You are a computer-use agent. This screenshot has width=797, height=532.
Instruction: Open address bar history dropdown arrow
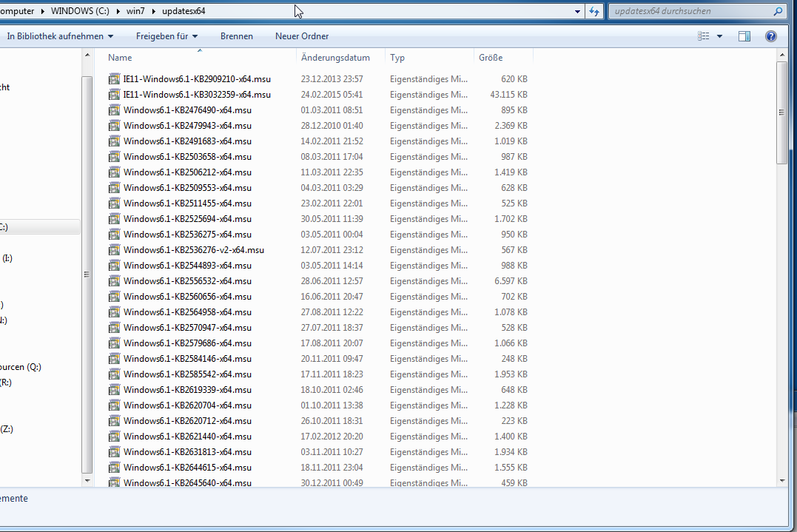[577, 11]
